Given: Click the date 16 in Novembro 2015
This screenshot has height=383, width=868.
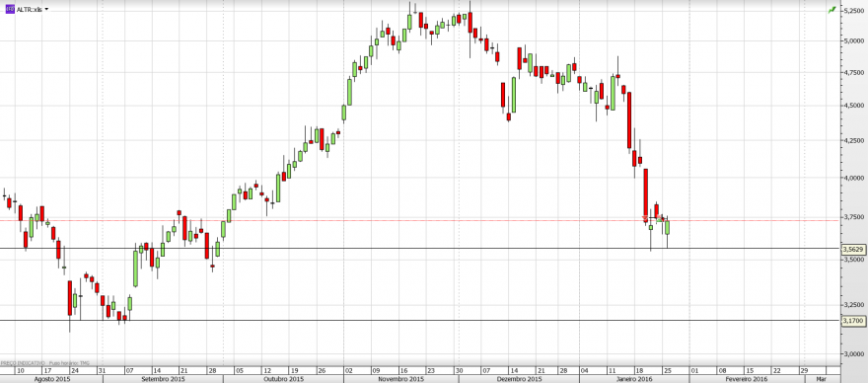Looking at the screenshot, I should click(403, 370).
